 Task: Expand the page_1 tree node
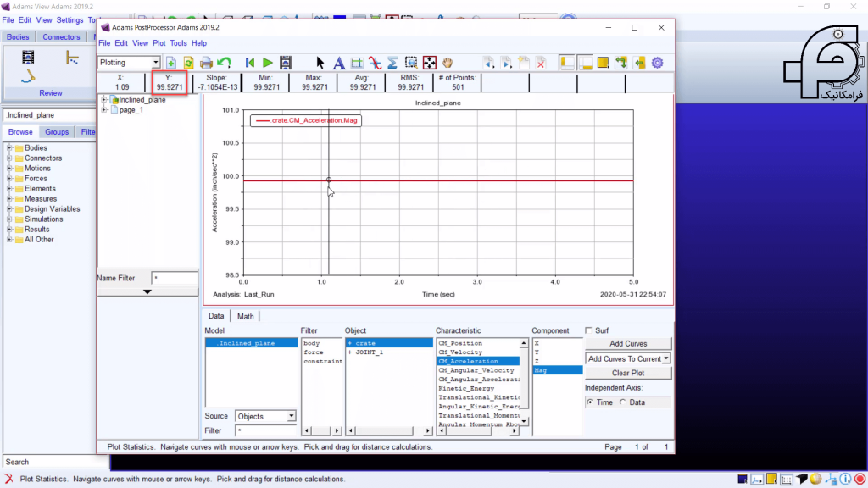pyautogui.click(x=104, y=110)
